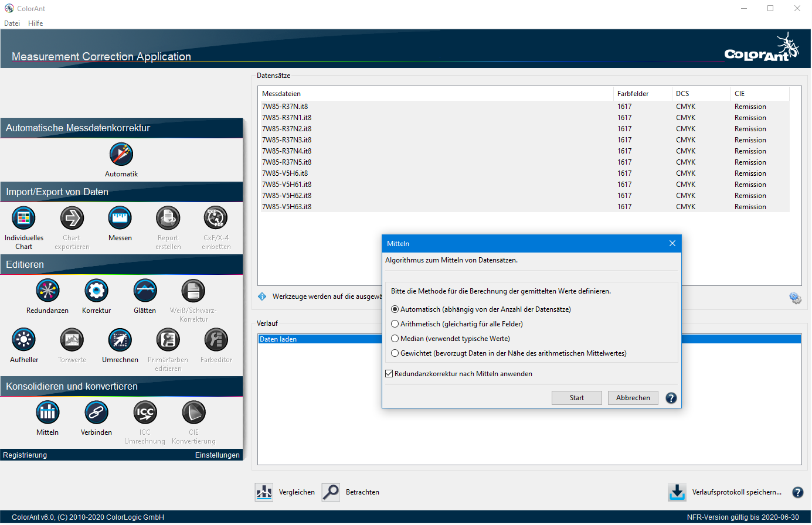Click the Automatik tool icon
The image size is (812, 525).
tap(121, 155)
